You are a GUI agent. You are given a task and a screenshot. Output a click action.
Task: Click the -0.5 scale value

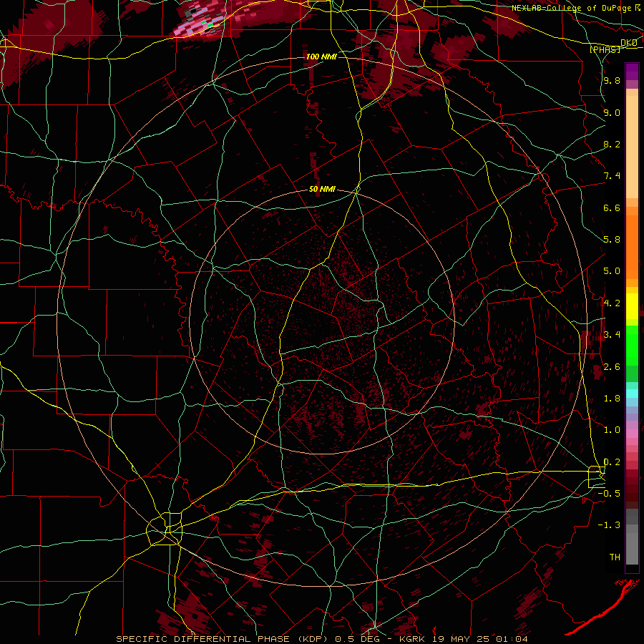coord(609,494)
